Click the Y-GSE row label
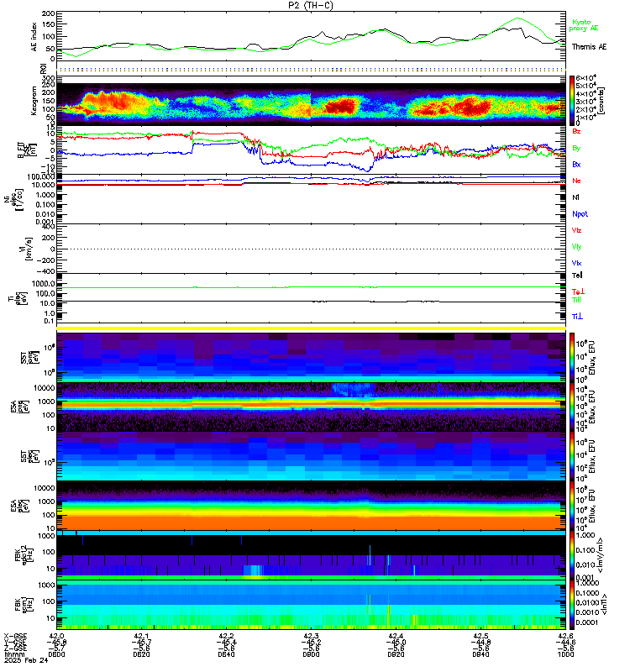 coord(15,642)
